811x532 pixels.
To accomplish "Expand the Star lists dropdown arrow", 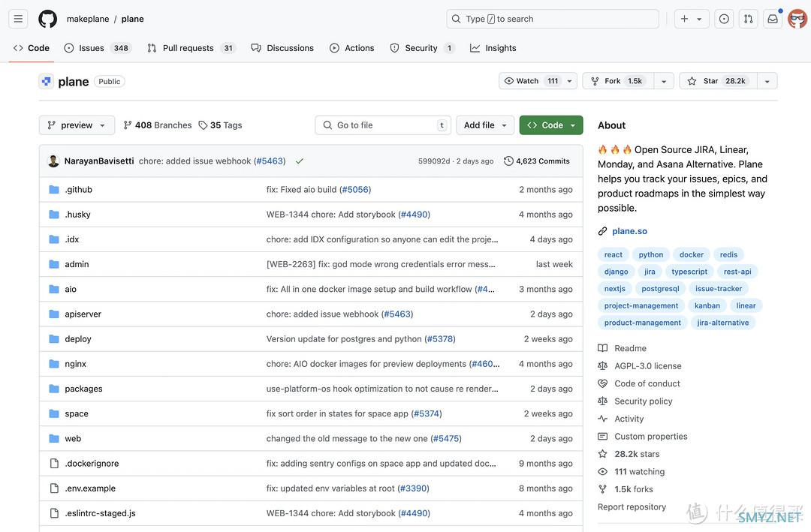I will pos(767,80).
